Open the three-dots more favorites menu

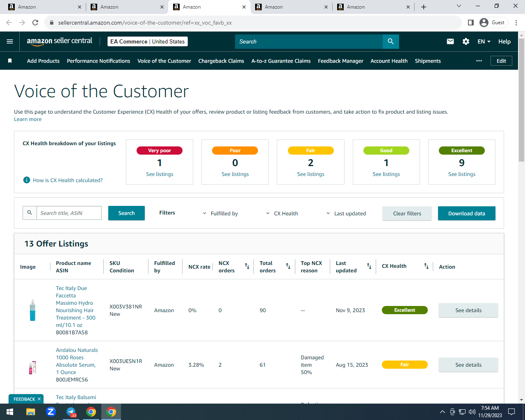tap(479, 61)
